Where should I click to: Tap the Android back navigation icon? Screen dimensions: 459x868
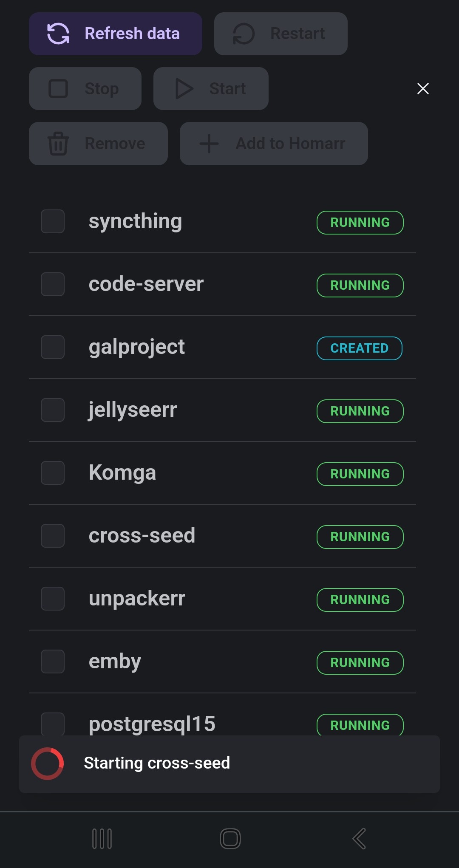(x=359, y=839)
